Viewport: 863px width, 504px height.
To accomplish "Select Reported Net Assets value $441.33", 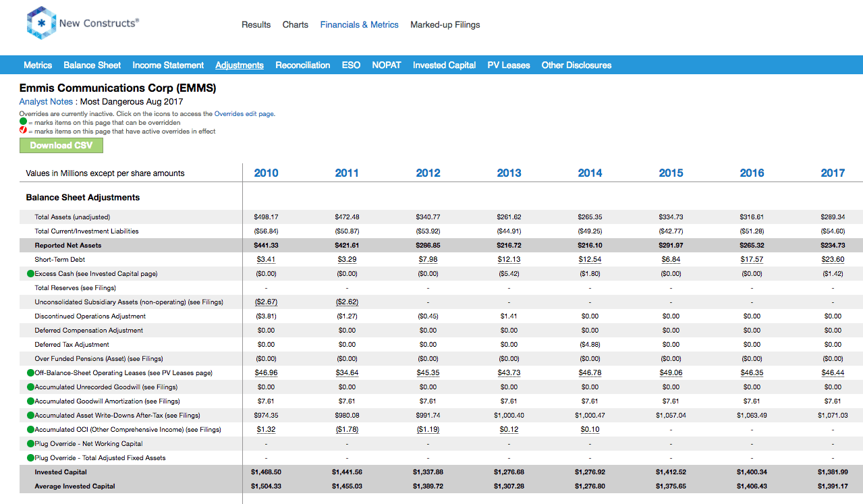I will click(266, 246).
